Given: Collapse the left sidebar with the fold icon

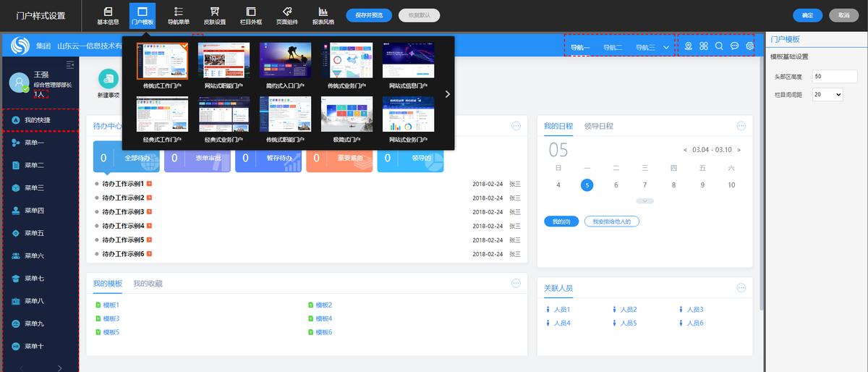Looking at the screenshot, I should [x=70, y=65].
